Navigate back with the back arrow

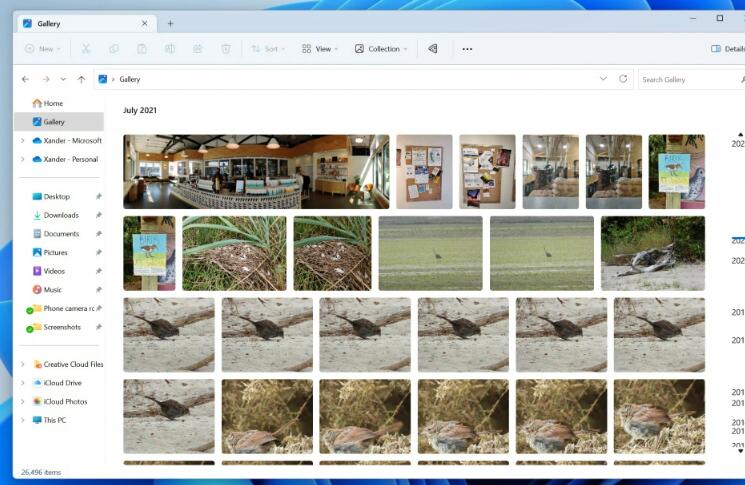[25, 79]
